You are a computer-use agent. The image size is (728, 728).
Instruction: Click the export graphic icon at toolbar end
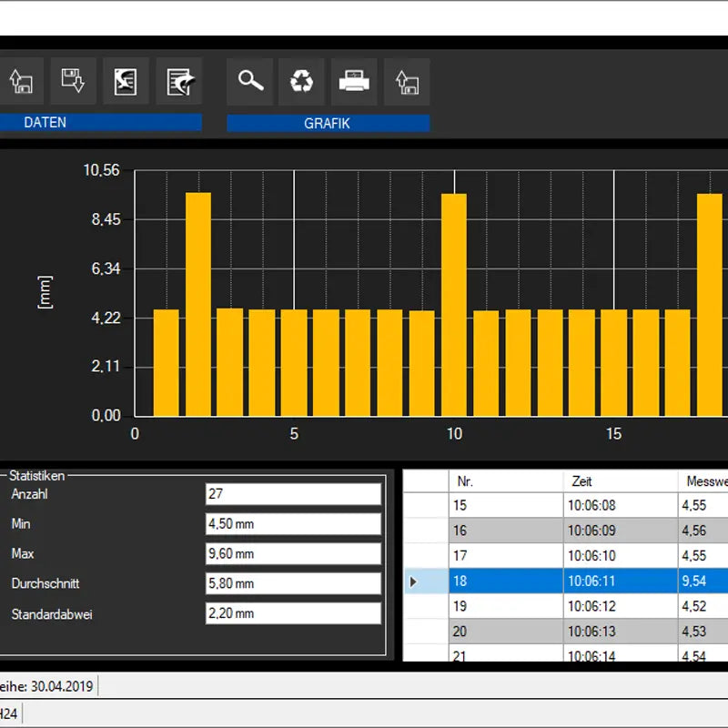(x=407, y=81)
